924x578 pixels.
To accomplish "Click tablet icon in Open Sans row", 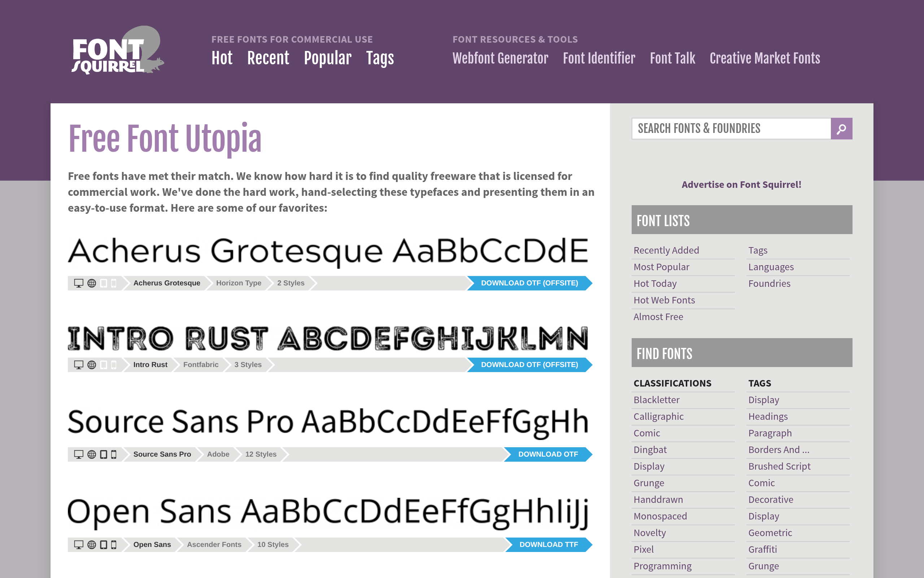I will click(104, 544).
